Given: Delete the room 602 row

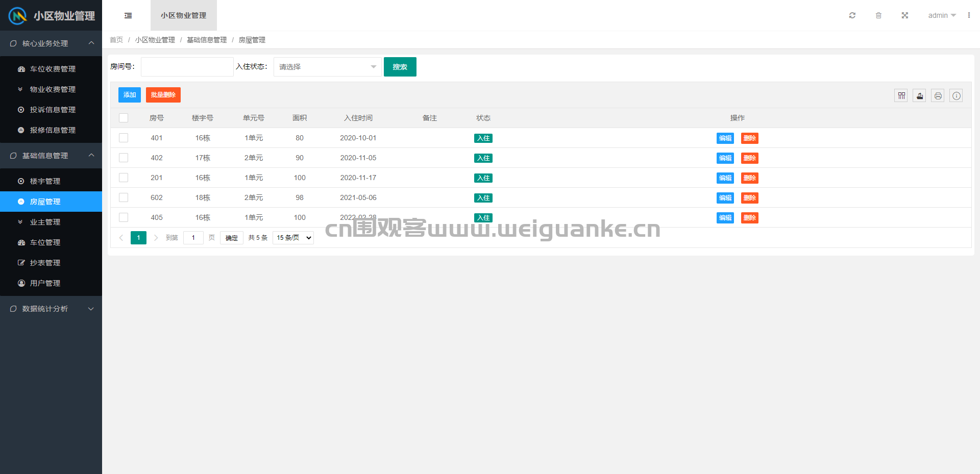Looking at the screenshot, I should [750, 198].
